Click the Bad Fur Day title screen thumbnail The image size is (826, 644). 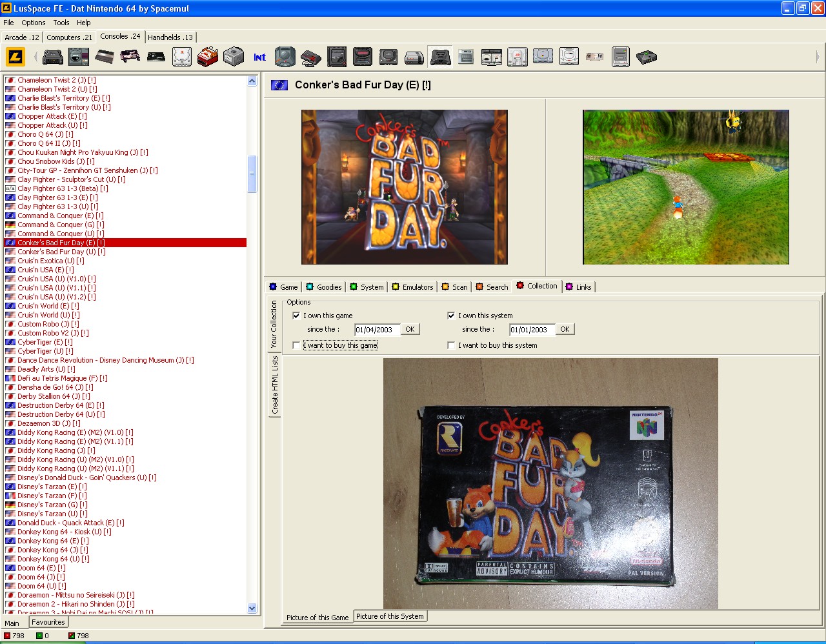pos(405,187)
